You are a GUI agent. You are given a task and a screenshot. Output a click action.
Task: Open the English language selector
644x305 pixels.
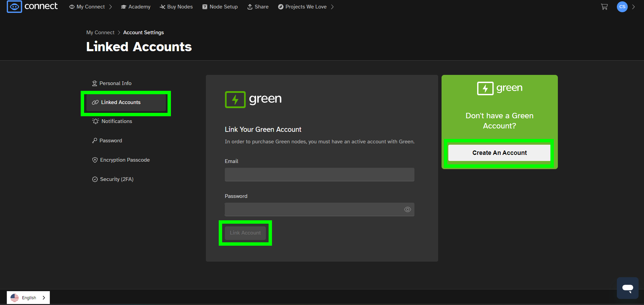(28, 298)
